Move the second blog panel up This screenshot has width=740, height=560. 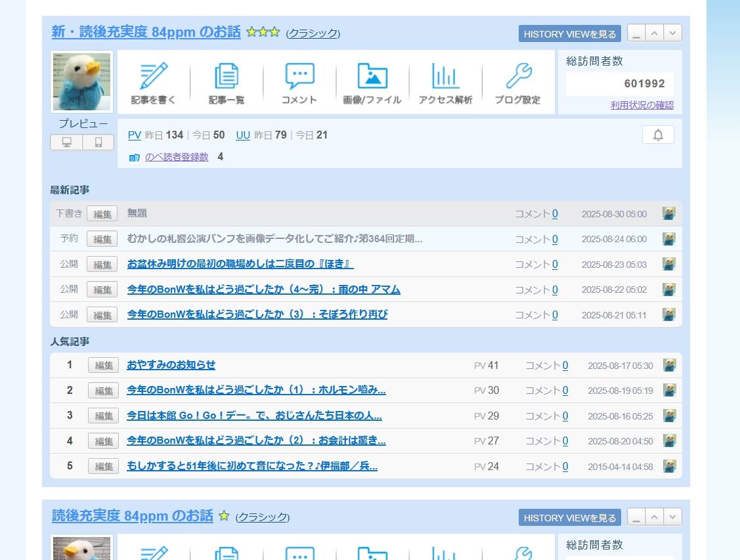[x=654, y=517]
